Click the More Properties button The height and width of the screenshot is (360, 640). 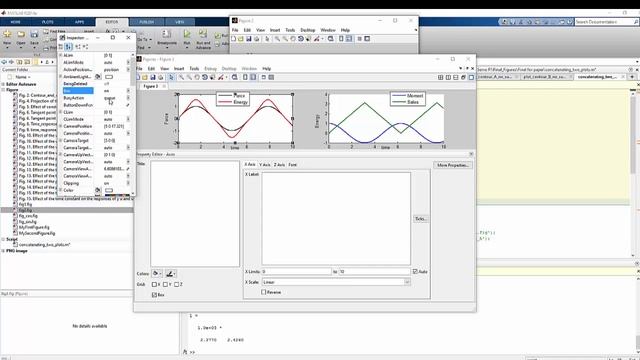[452, 165]
